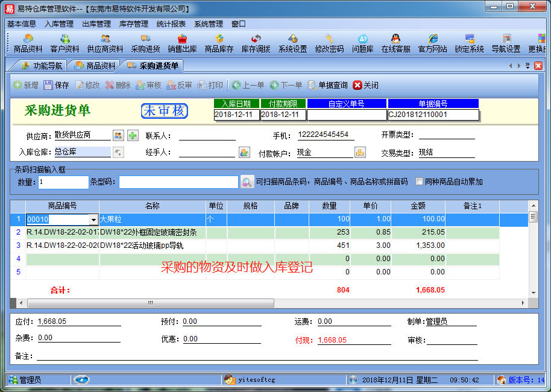
Task: Click the barcode search magnifier icon
Action: coord(247,182)
